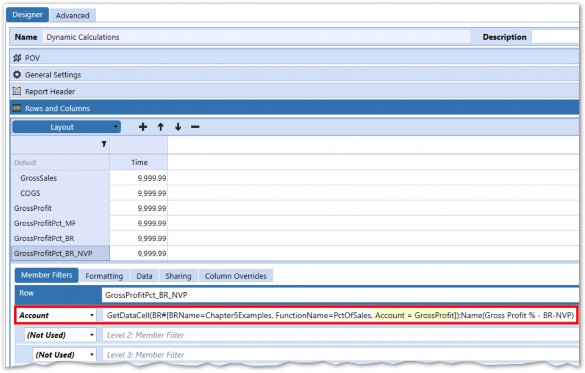The width and height of the screenshot is (585, 373).
Task: Click the Account GetDataCell member filter field
Action: [x=340, y=315]
